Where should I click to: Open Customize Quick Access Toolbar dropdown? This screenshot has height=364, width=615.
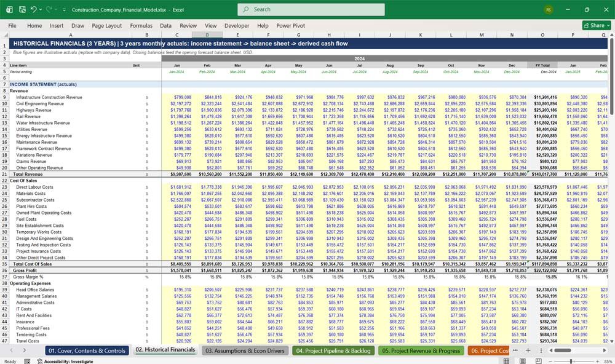coord(64,10)
